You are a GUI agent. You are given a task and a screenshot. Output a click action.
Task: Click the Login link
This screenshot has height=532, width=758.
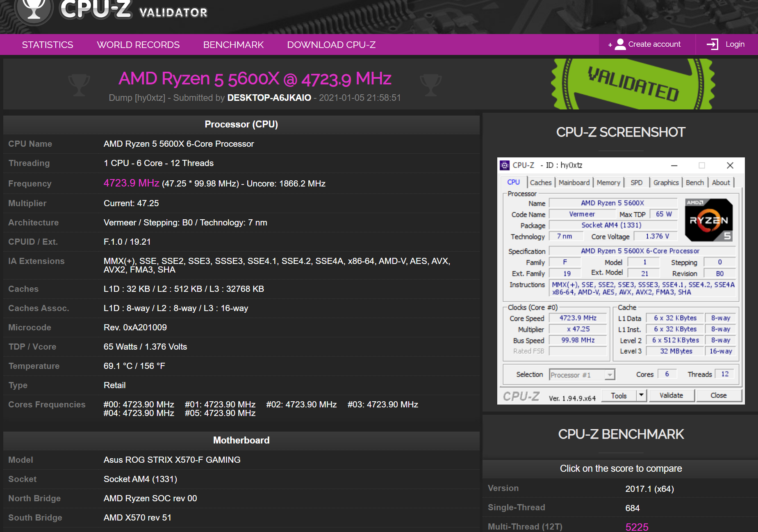[x=735, y=44]
